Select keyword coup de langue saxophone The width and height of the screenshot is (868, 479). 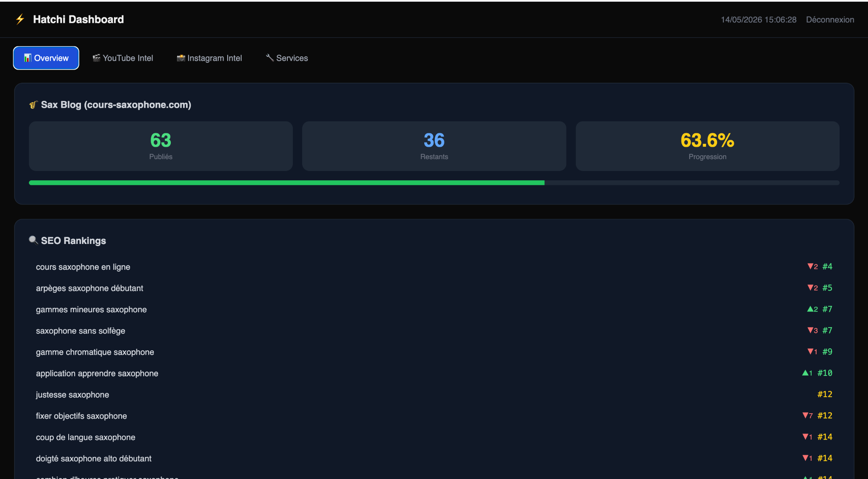86,437
